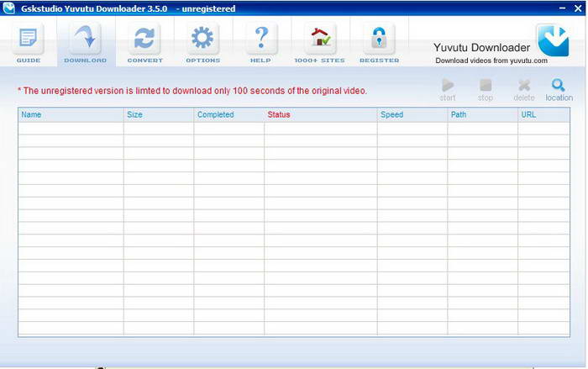The width and height of the screenshot is (588, 369).
Task: Click the Help question mark icon
Action: point(261,39)
